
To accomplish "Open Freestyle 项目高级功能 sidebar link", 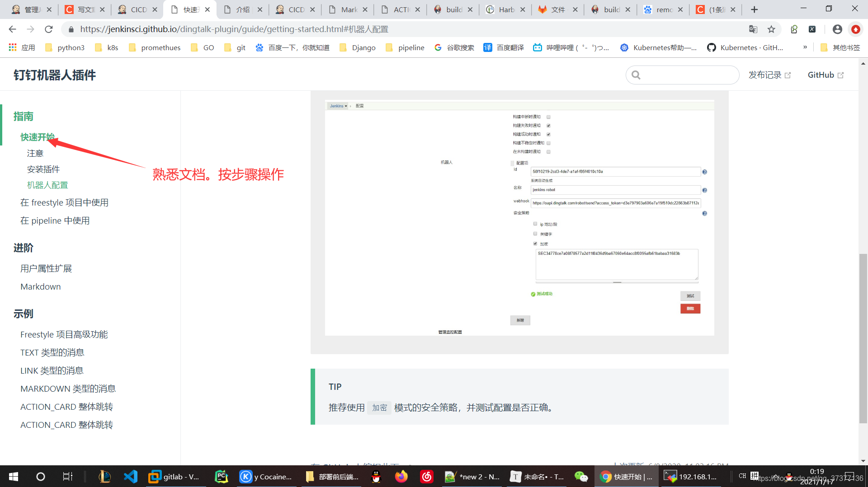I will 64,334.
